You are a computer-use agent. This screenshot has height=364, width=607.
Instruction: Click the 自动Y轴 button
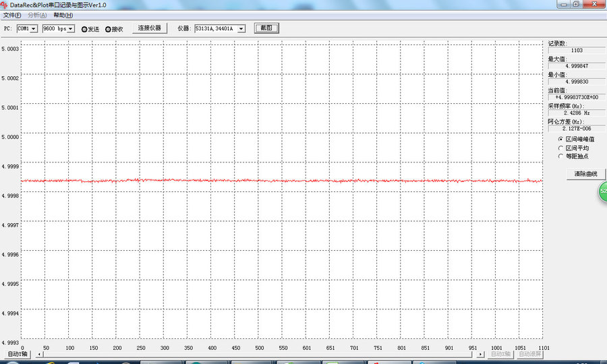(18, 354)
